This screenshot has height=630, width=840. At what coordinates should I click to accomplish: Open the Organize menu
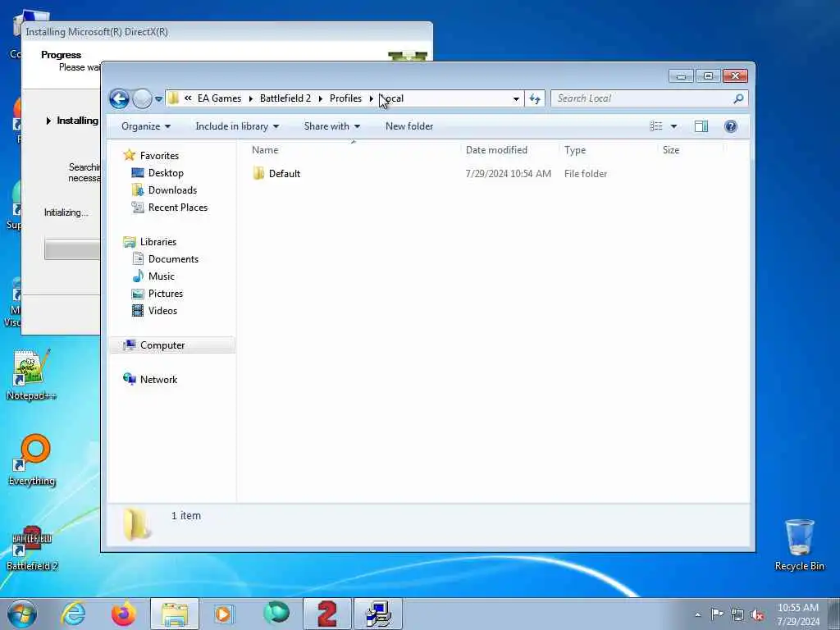146,126
